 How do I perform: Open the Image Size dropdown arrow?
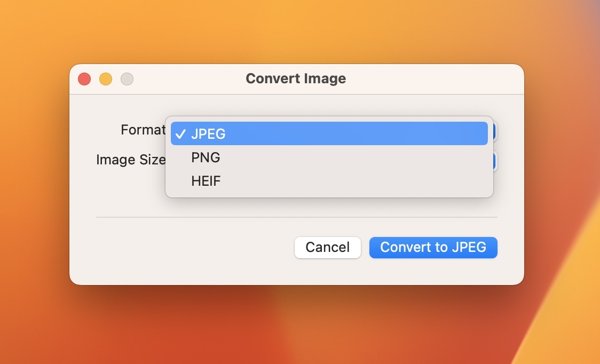[x=495, y=161]
